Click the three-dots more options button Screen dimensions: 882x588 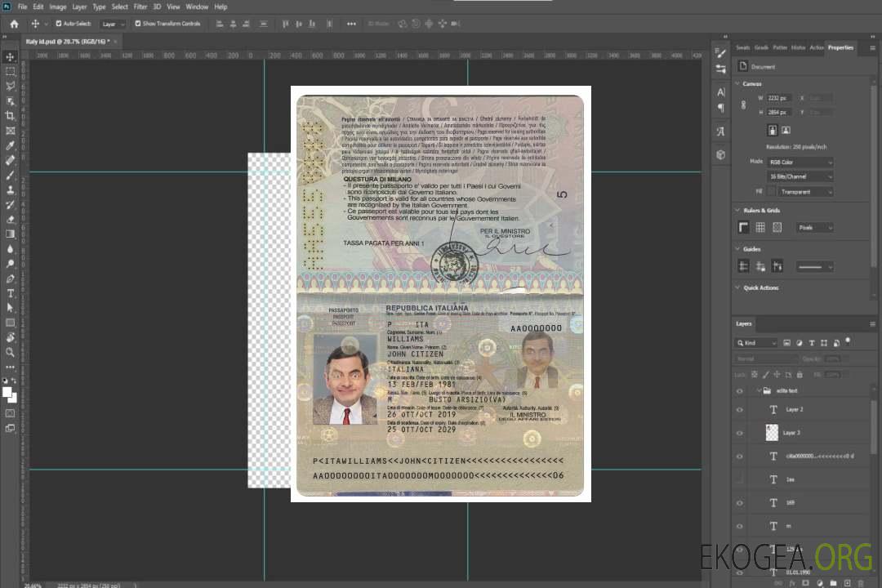[351, 24]
